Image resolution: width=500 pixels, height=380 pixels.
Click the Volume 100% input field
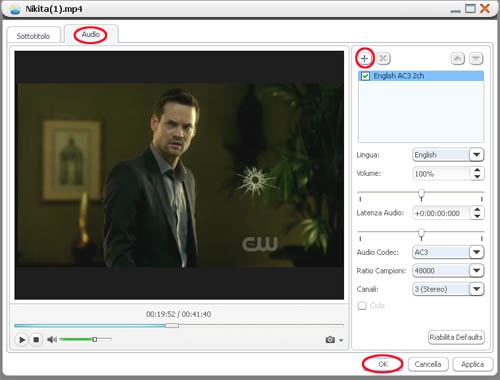[x=442, y=174]
